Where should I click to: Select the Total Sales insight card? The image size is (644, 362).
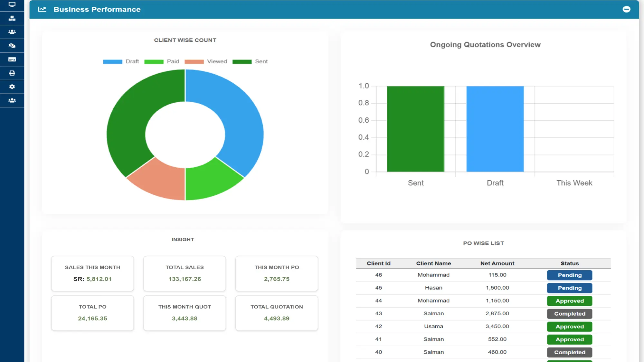coord(184,273)
